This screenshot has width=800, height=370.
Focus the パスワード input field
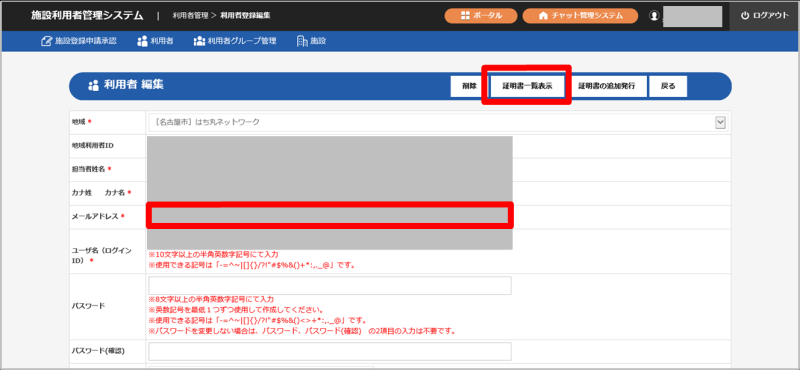(x=330, y=286)
